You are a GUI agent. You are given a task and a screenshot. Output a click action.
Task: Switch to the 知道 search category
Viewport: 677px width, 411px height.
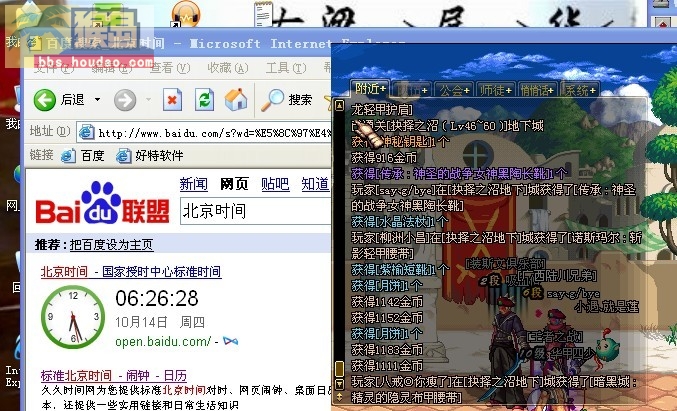[x=315, y=184]
